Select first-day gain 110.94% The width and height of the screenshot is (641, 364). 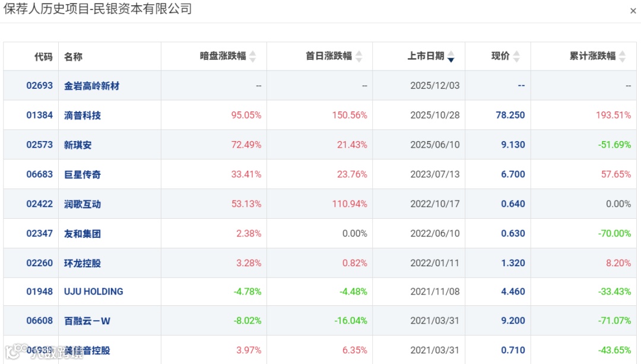point(350,204)
